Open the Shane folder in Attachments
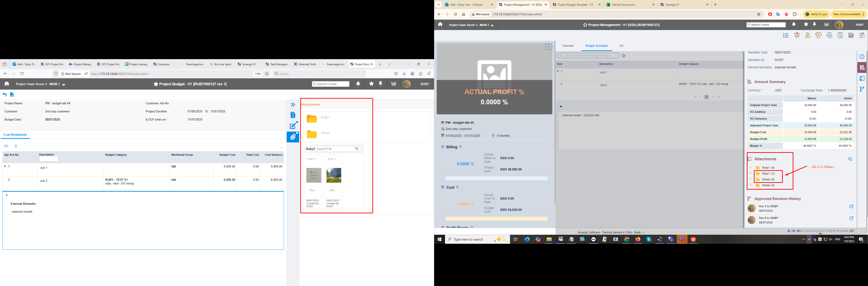Viewport: 868px width, 286px height. (x=312, y=134)
